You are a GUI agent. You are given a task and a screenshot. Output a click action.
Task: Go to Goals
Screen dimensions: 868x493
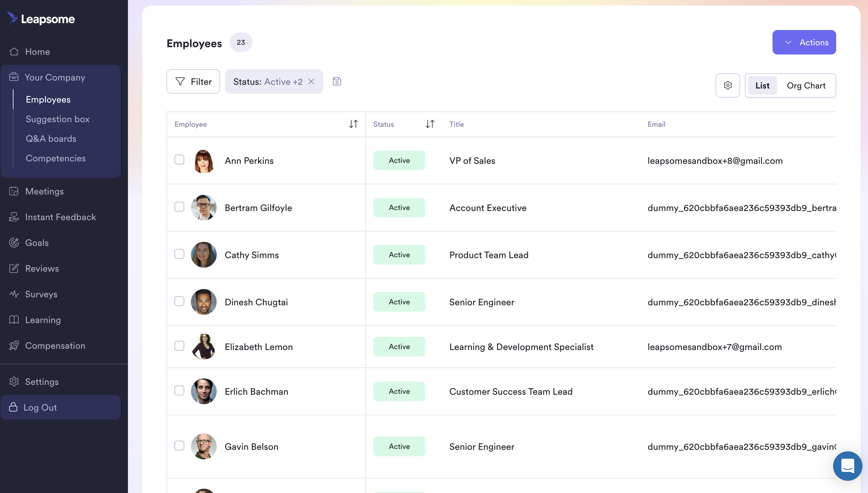click(37, 243)
